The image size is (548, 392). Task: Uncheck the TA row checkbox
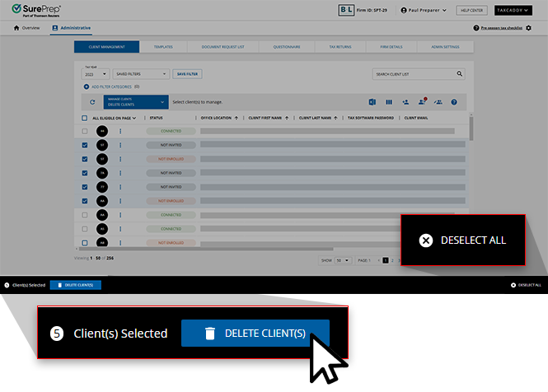pos(85,173)
